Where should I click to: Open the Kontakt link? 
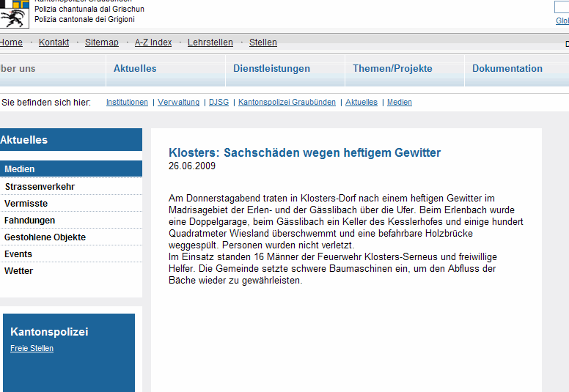tap(54, 42)
